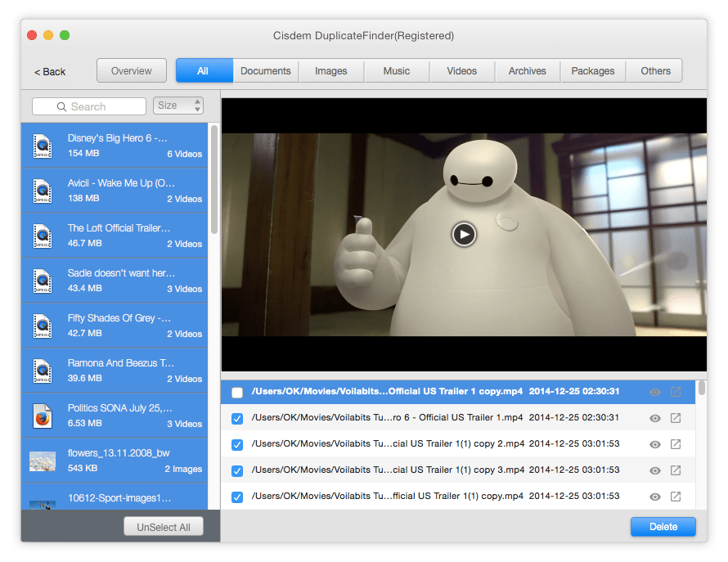The width and height of the screenshot is (728, 562).
Task: Click the reveal icon for Trailer 1.mp4
Action: [676, 418]
